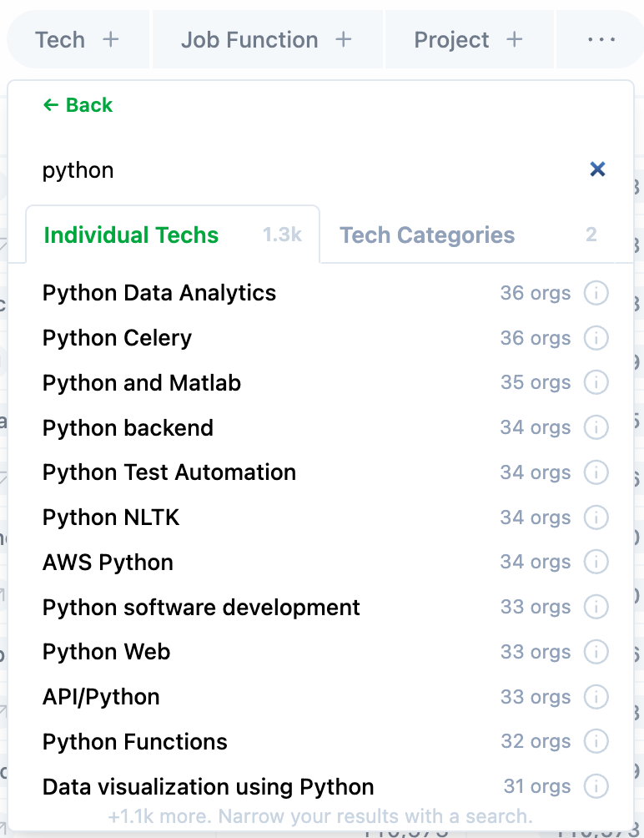The image size is (644, 838).
Task: Select Python software development from results
Action: click(x=201, y=608)
